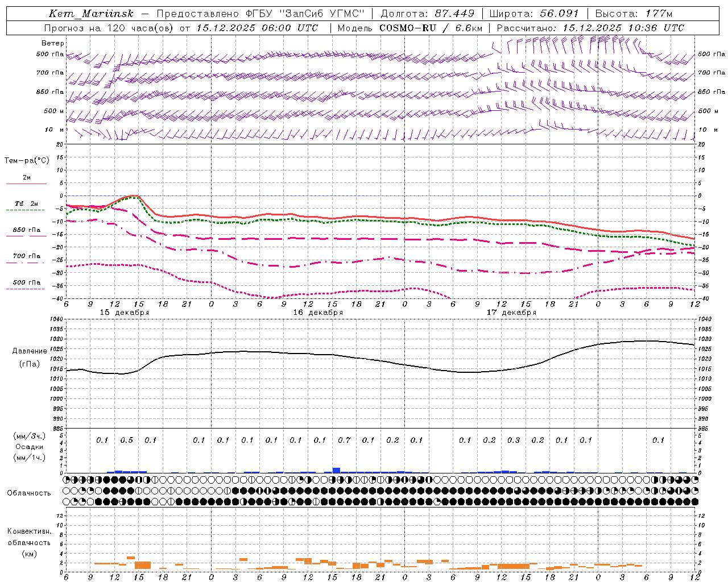The height and width of the screenshot is (582, 728).
Task: Click the '(мм/3ч.)' precipitation unit label
Action: (30, 436)
